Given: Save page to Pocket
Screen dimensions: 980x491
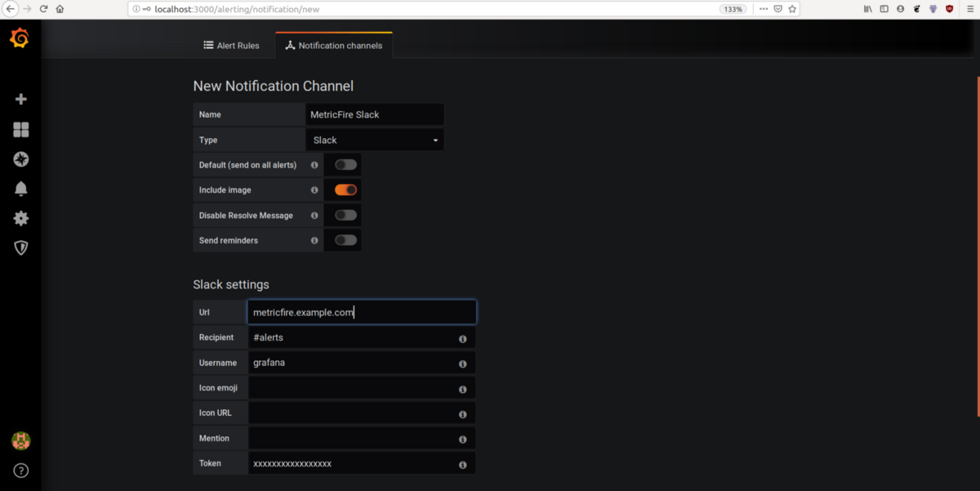Looking at the screenshot, I should point(777,9).
